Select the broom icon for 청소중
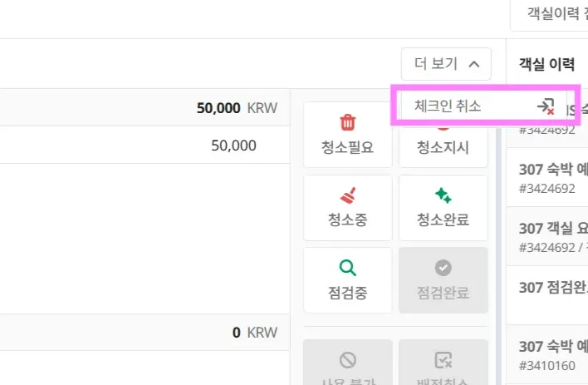The height and width of the screenshot is (385, 588). click(x=348, y=196)
